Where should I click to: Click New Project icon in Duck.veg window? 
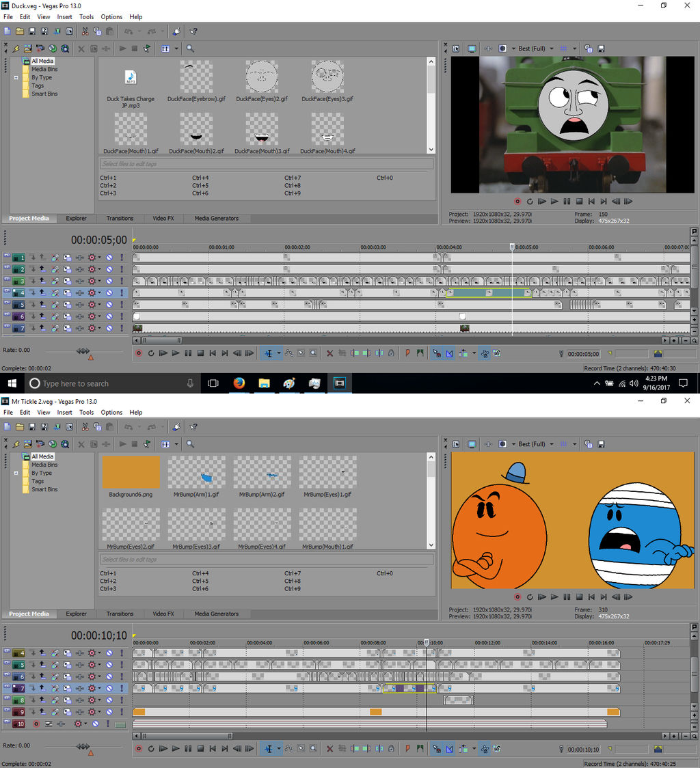[8, 31]
